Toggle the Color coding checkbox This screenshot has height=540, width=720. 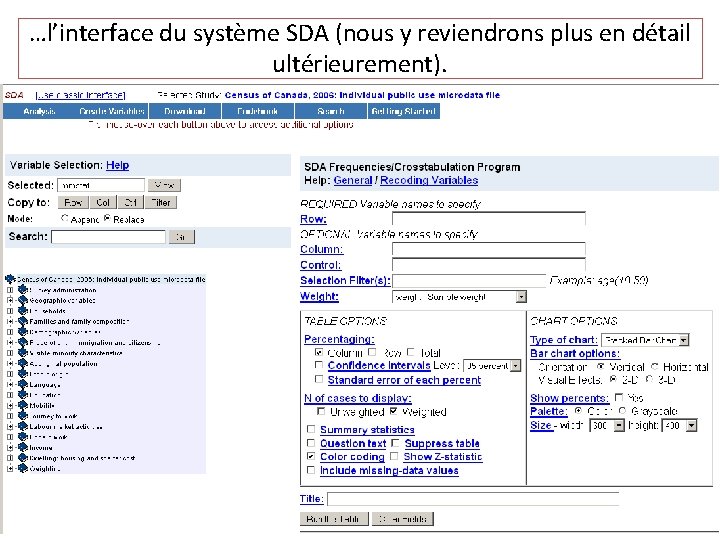(311, 456)
